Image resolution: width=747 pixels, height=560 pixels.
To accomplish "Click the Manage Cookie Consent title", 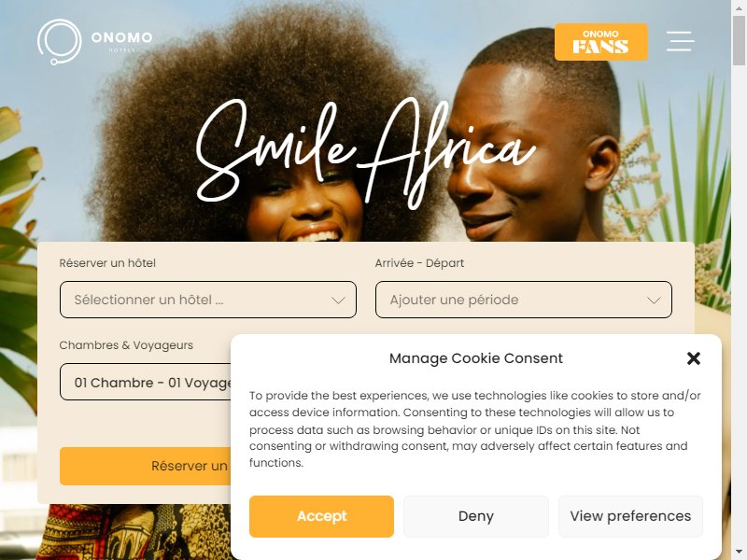I will tap(476, 358).
